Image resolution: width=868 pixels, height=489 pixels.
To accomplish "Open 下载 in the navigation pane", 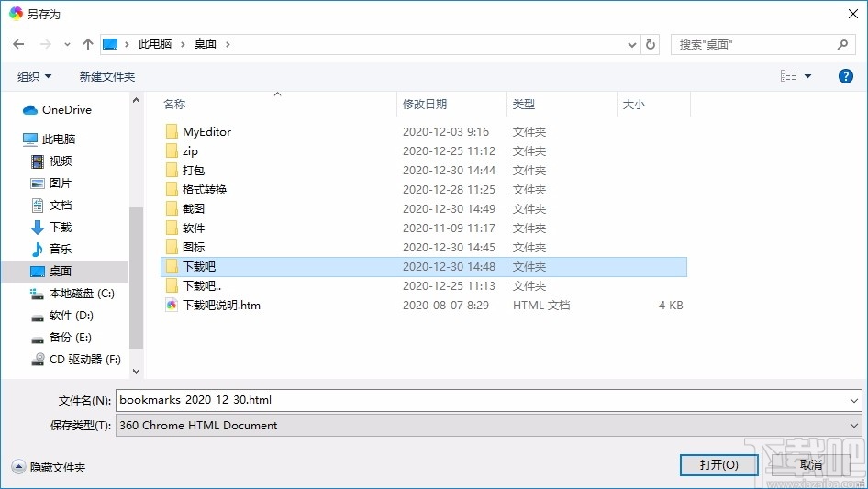I will click(x=51, y=227).
